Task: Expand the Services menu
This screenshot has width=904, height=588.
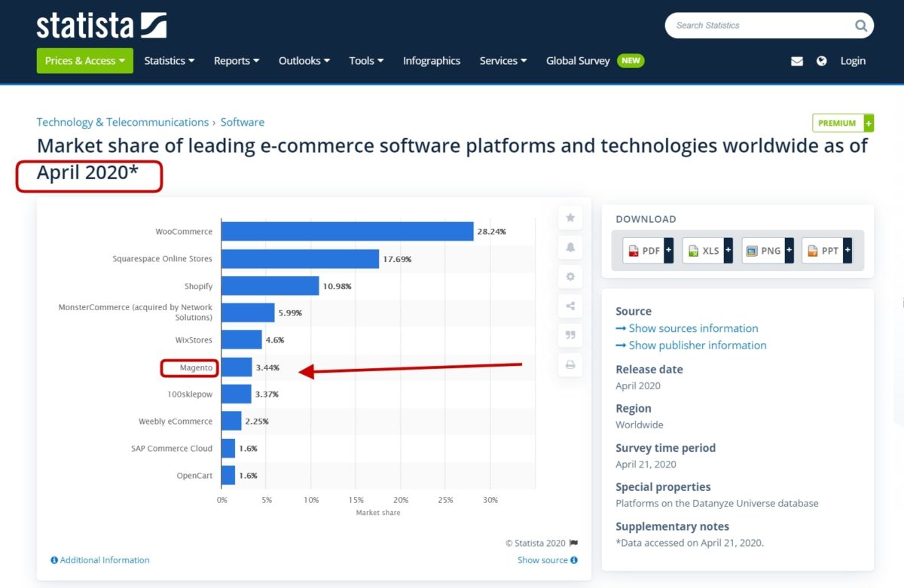Action: (503, 61)
